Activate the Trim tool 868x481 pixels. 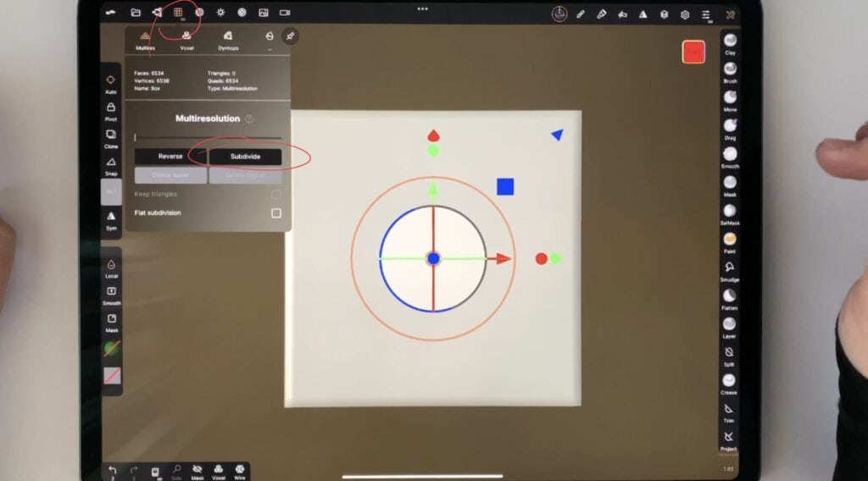click(x=729, y=410)
